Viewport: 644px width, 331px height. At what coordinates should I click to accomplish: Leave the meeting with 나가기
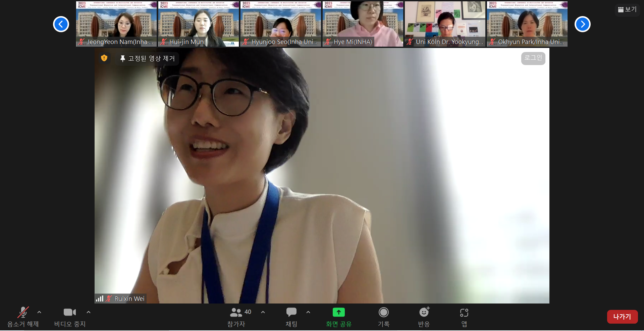click(x=622, y=317)
